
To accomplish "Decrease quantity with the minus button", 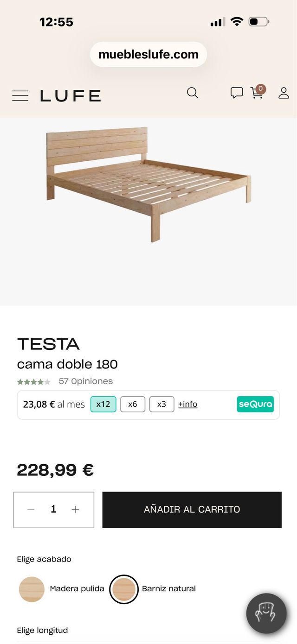I will [x=31, y=510].
